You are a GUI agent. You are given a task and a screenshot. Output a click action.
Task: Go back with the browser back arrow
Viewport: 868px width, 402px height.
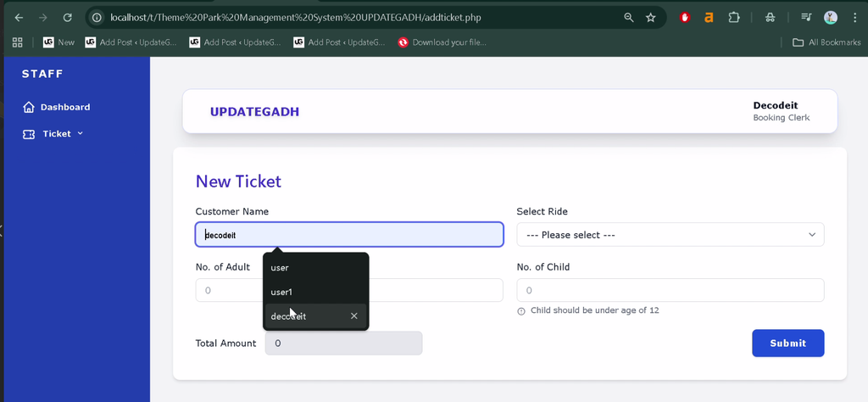[19, 18]
